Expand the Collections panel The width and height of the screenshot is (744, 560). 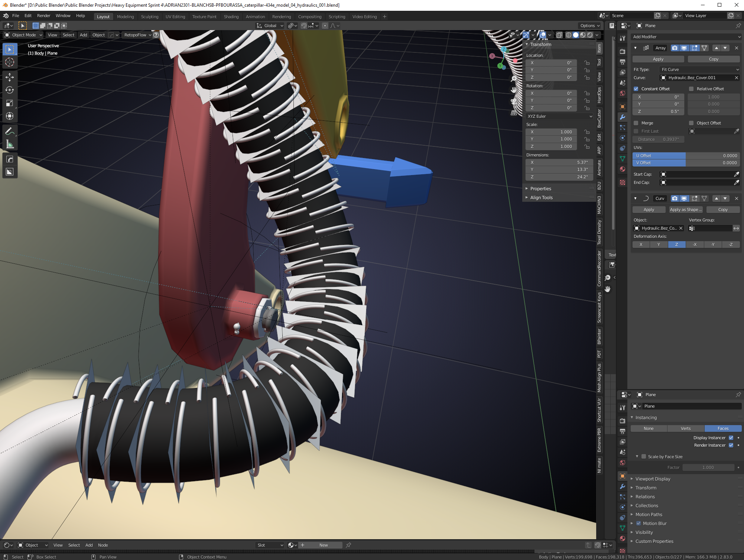click(x=647, y=505)
